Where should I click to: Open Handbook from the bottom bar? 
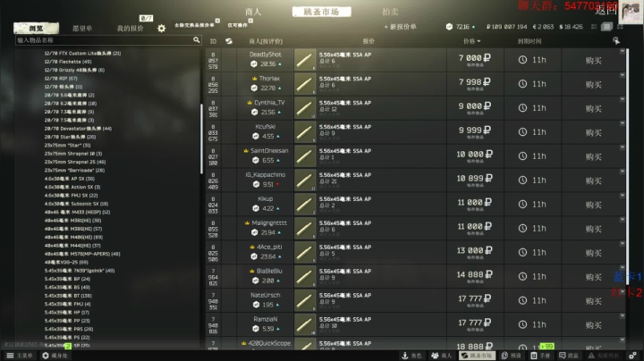click(x=540, y=356)
